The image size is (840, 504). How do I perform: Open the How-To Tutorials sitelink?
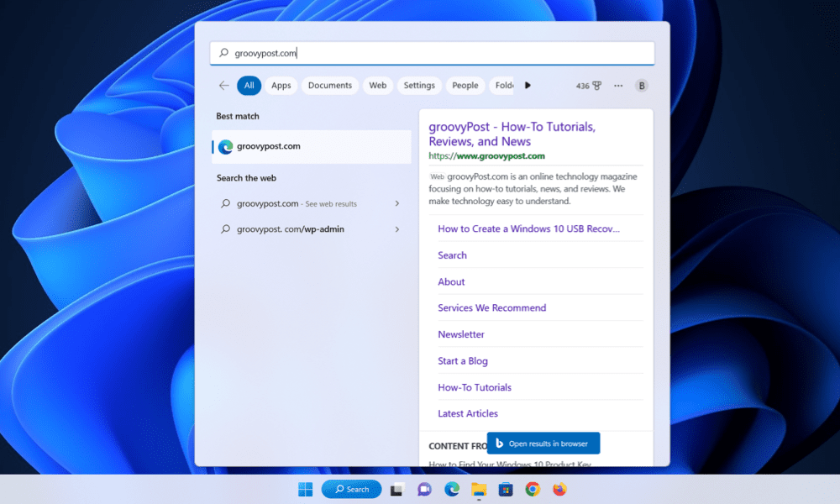pos(475,387)
